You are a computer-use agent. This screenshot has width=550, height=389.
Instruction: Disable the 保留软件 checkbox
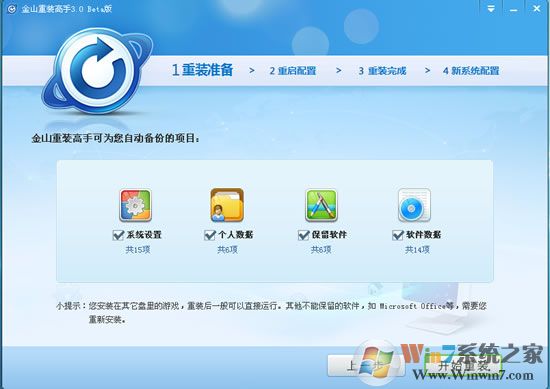pos(303,235)
